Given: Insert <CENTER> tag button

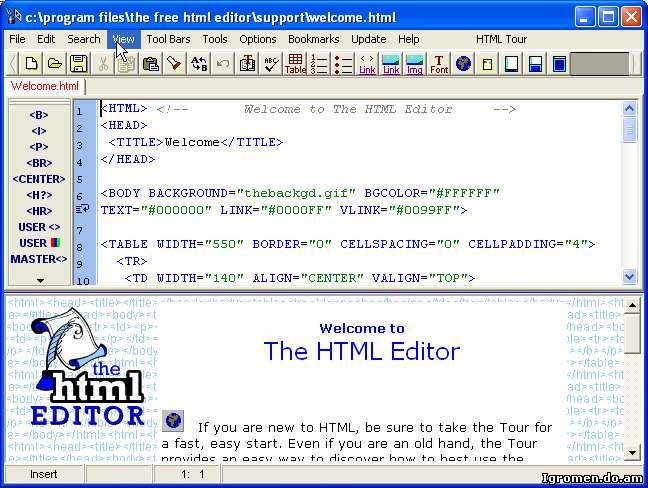Looking at the screenshot, I should pos(39,179).
